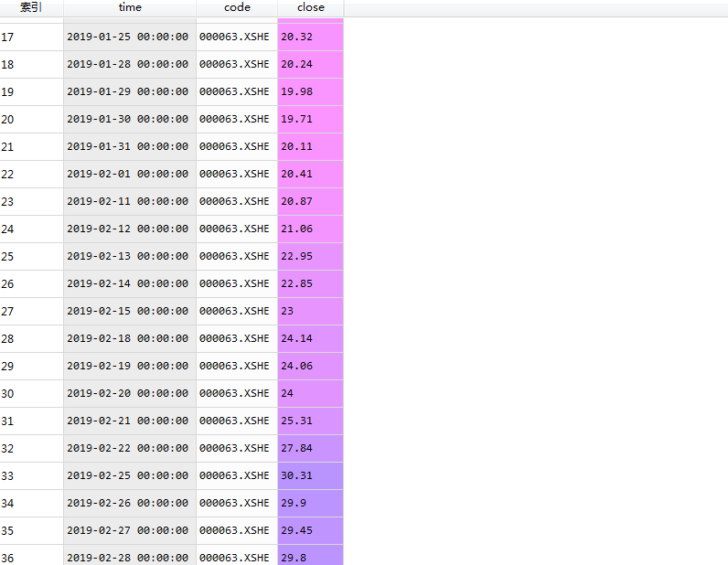Select code cell in row 35
728x565 pixels.
(236, 530)
